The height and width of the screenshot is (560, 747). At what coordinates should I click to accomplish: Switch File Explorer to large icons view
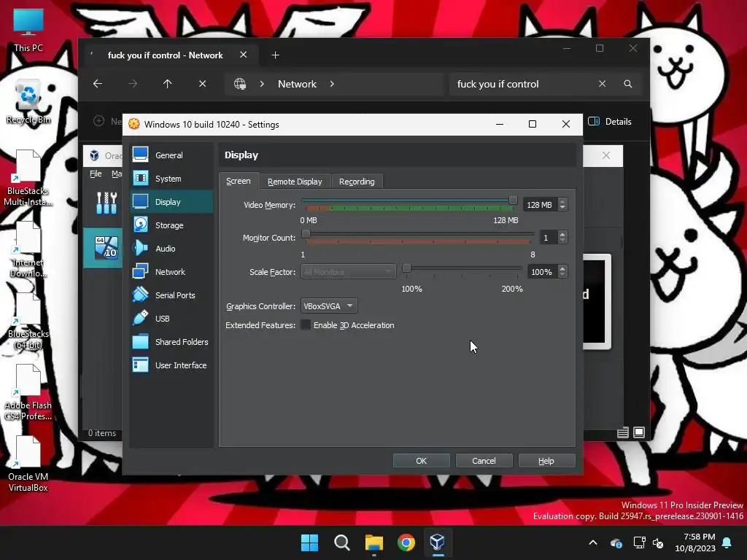639,432
